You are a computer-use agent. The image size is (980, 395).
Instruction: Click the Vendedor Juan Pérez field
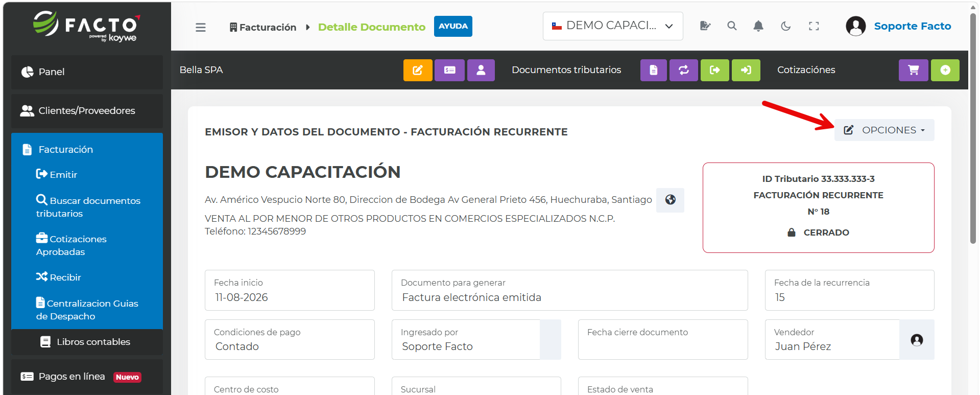(x=832, y=340)
